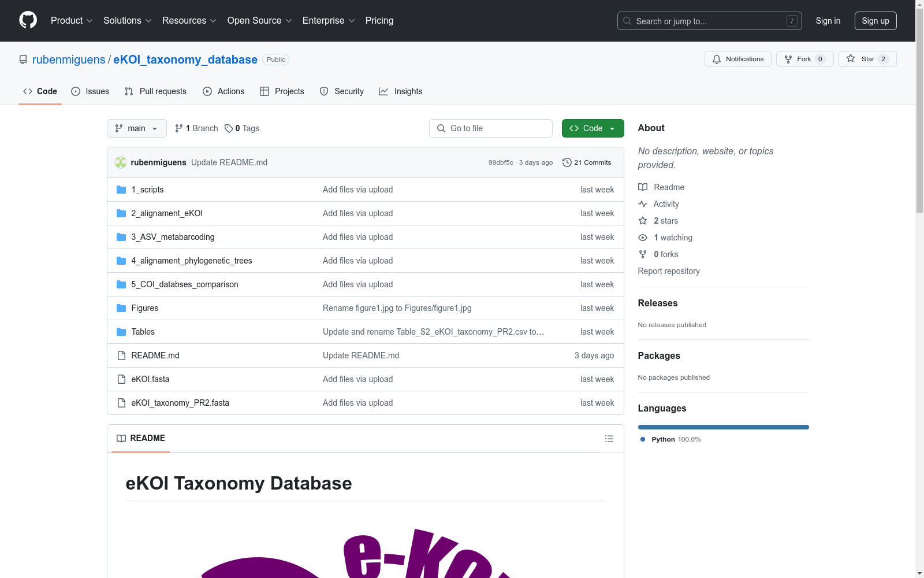Click the file icon for README.md

pos(121,355)
